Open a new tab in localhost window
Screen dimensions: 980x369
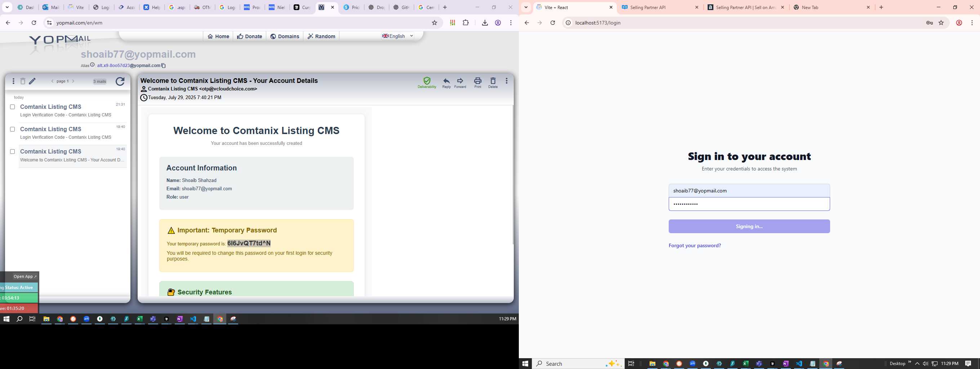coord(881,7)
